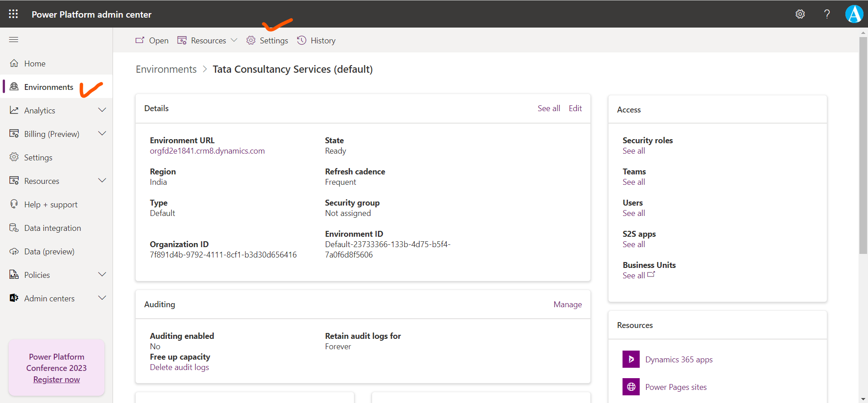
Task: Select Home in the left navigation
Action: point(35,64)
